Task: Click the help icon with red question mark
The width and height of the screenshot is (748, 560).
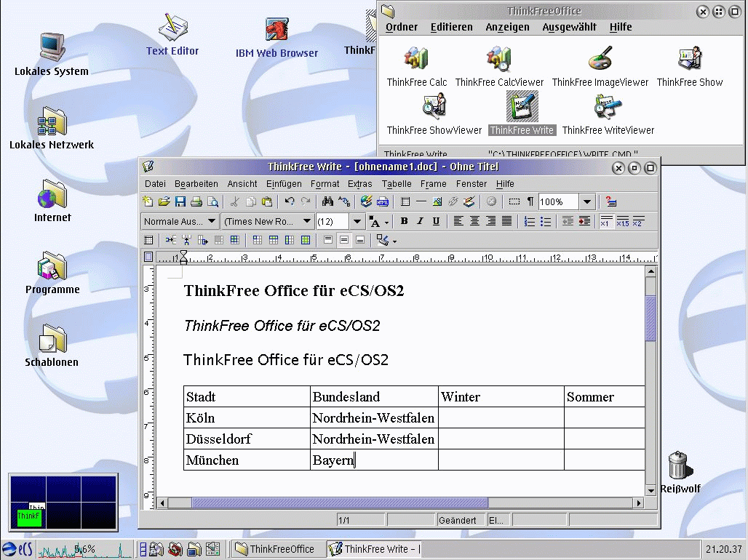Action: click(x=611, y=201)
